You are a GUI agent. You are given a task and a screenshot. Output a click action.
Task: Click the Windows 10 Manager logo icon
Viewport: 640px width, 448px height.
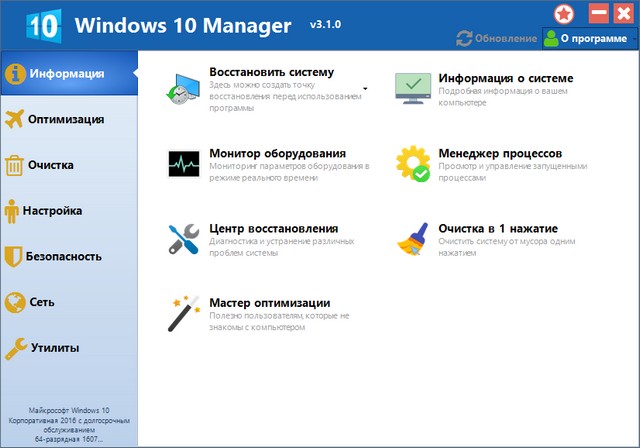click(x=44, y=26)
